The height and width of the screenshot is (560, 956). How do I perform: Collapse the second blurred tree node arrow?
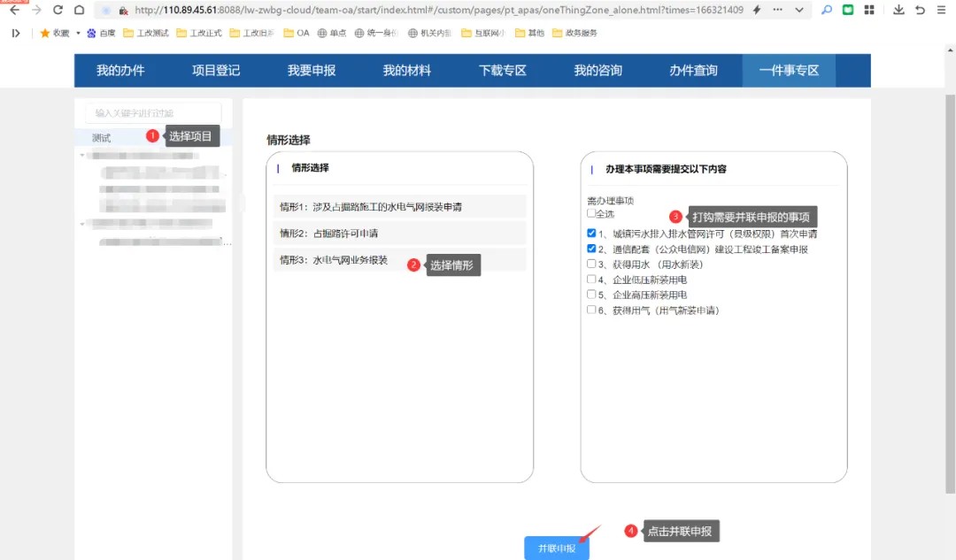pos(82,224)
